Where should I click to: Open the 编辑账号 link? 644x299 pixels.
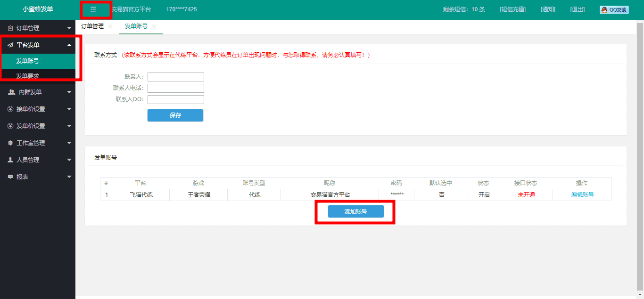coord(582,195)
